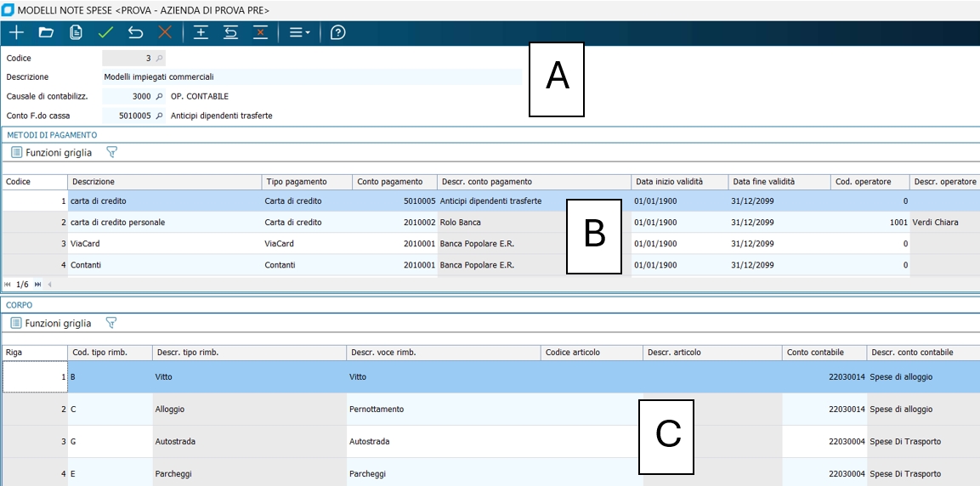The image size is (980, 486).
Task: Expand the hamburger menu dropdown in toolbar
Action: click(299, 33)
